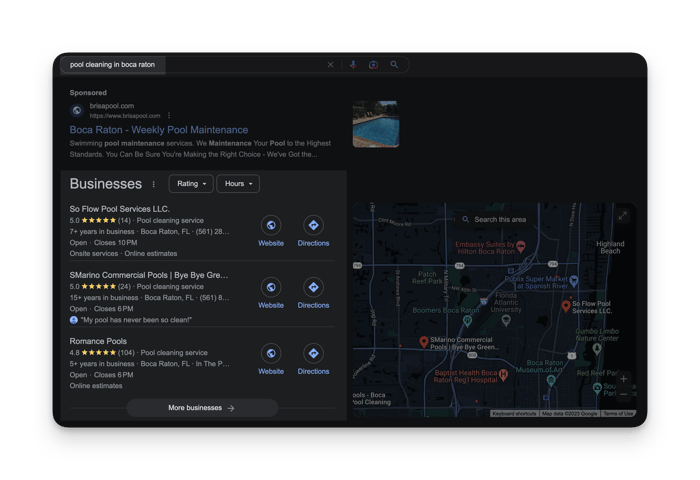Click the https://www.brisapool.com URL text
Image resolution: width=700 pixels, height=480 pixels.
pos(125,116)
